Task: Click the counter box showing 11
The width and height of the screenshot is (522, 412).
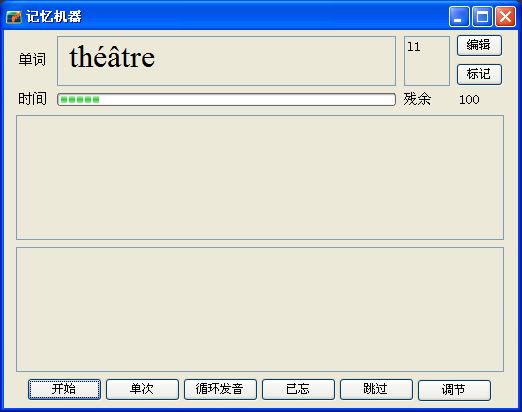Action: (x=427, y=61)
